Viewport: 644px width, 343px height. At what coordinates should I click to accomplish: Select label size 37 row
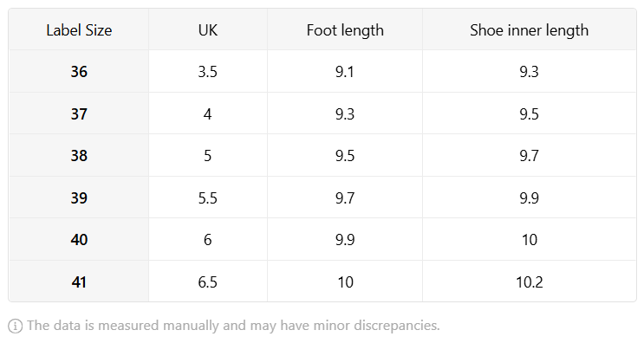[322, 113]
